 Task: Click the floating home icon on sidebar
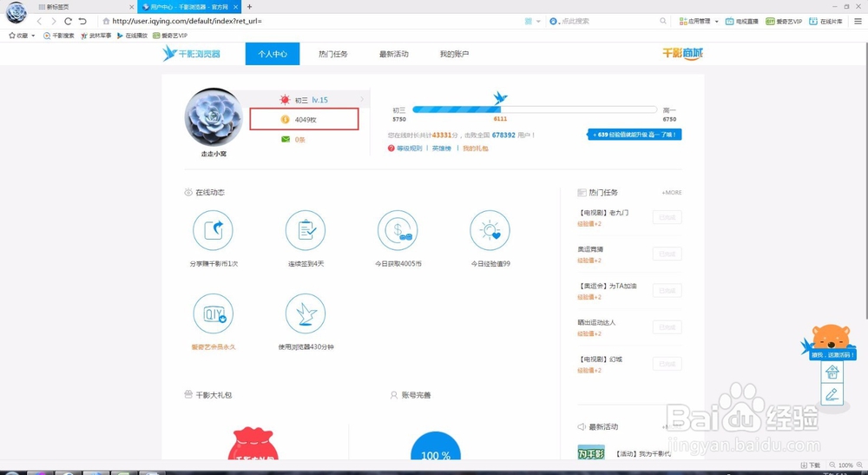point(832,373)
